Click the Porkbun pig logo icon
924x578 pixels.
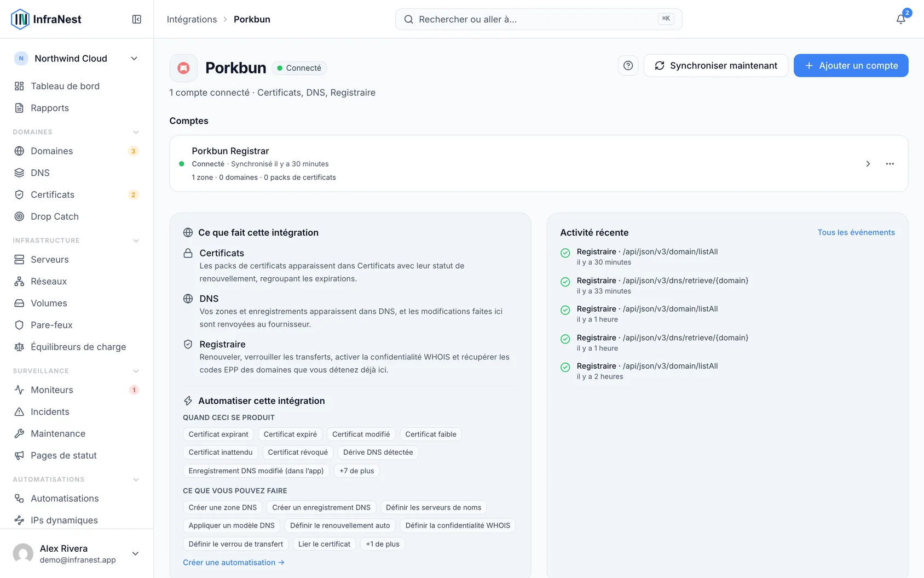184,68
